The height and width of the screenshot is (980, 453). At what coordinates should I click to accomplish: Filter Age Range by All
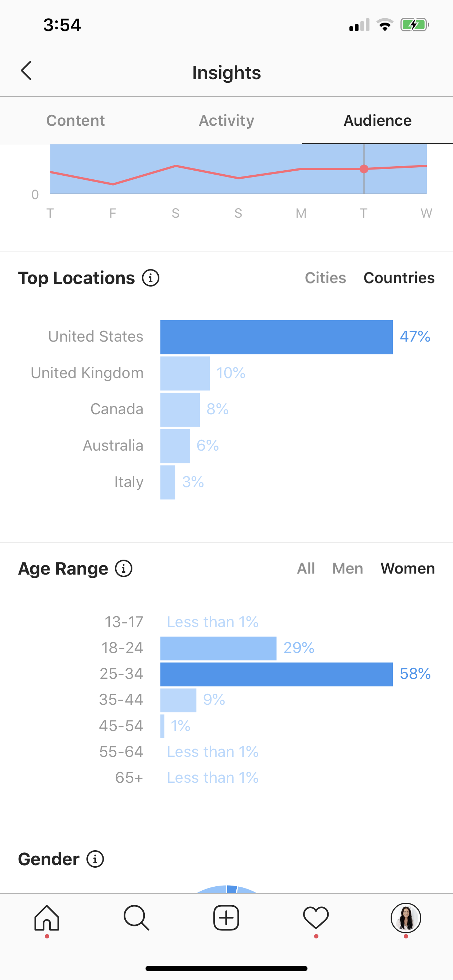[x=306, y=569]
